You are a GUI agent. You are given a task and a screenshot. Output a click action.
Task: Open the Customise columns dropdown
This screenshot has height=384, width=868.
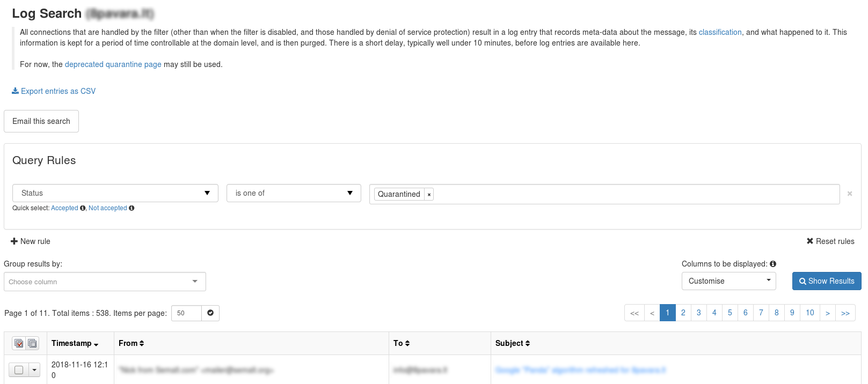[x=728, y=281]
